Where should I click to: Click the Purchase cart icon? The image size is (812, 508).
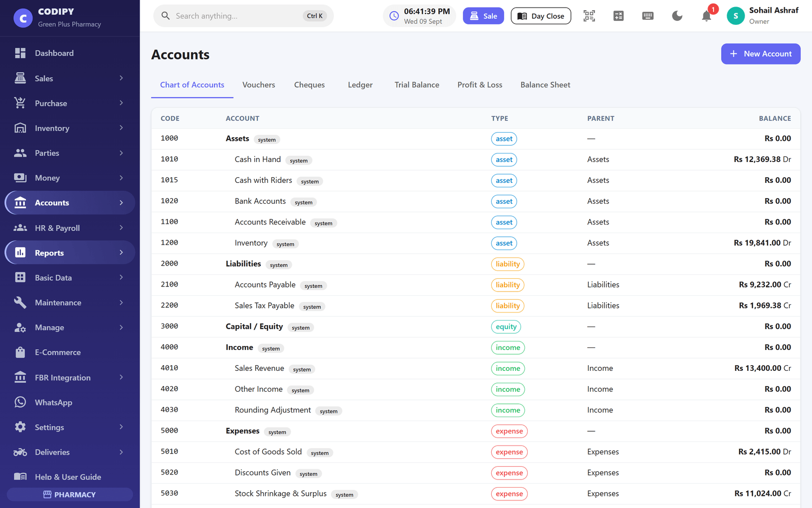click(20, 103)
